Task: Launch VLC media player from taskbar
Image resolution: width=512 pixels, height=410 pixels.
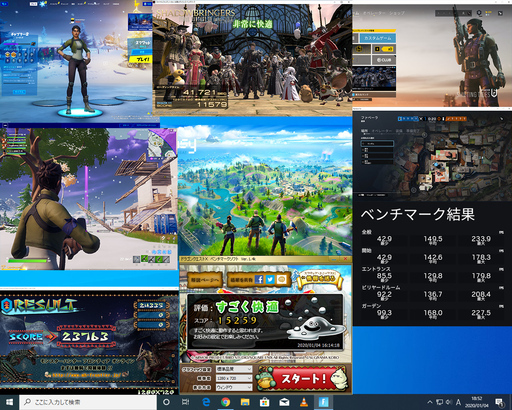Action: pyautogui.click(x=304, y=402)
